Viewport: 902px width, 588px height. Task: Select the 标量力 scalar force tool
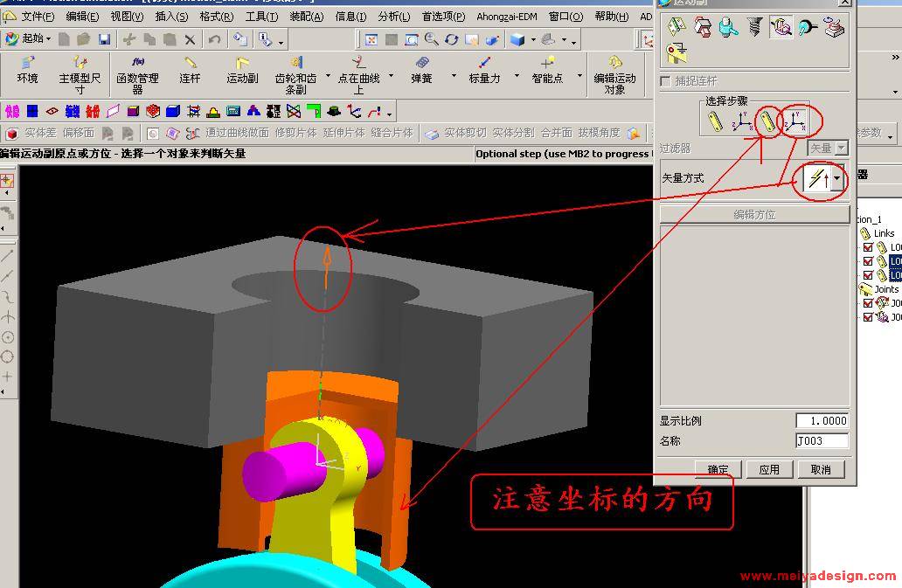[484, 70]
